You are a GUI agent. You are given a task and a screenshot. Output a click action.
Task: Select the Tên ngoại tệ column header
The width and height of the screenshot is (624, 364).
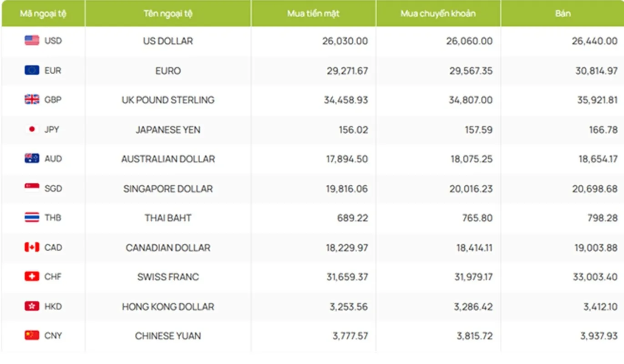168,13
